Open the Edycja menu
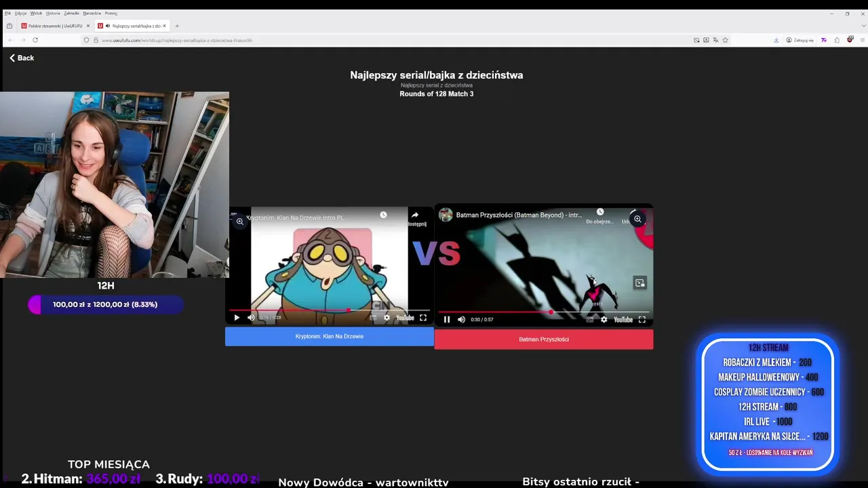 click(20, 13)
